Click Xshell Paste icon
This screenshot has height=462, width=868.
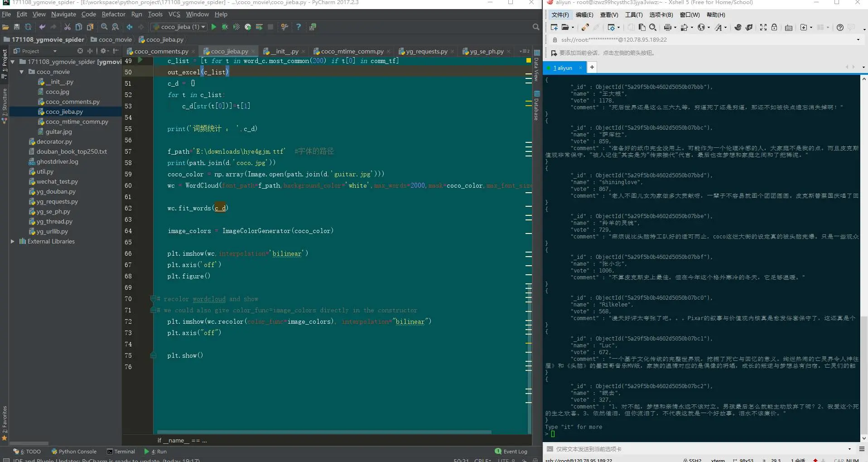pyautogui.click(x=642, y=28)
